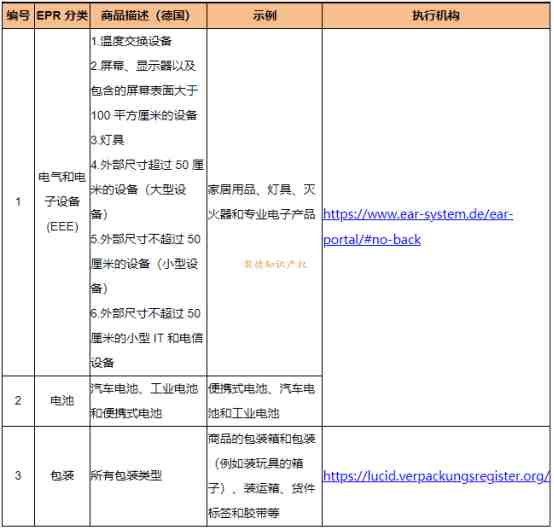Image resolution: width=554 pixels, height=531 pixels.
Task: Open the ear-system.de portal link
Action: (x=418, y=227)
